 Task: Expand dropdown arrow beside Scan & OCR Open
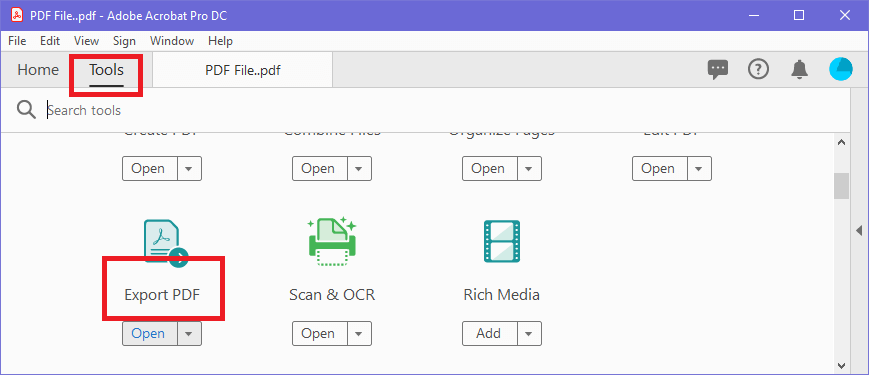coord(360,333)
